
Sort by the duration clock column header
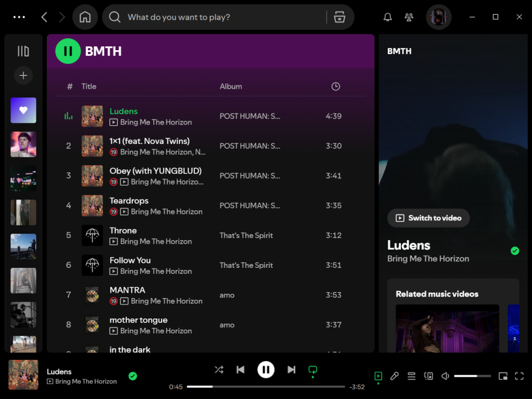tap(335, 87)
